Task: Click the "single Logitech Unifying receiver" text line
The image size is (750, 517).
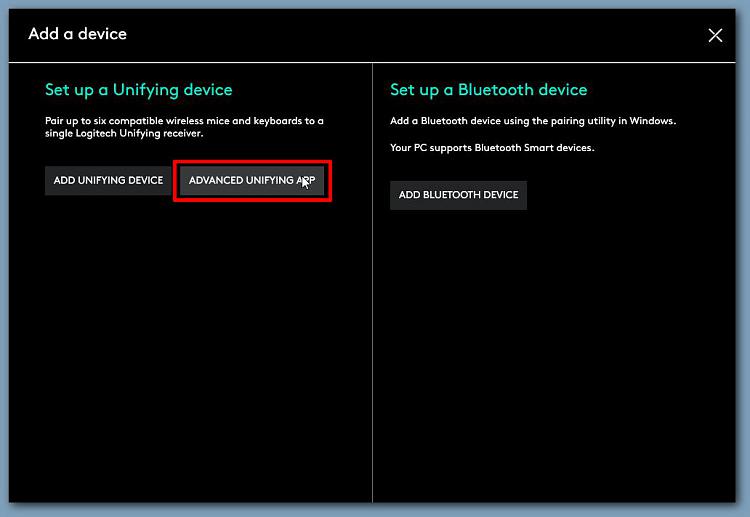Action: point(123,134)
